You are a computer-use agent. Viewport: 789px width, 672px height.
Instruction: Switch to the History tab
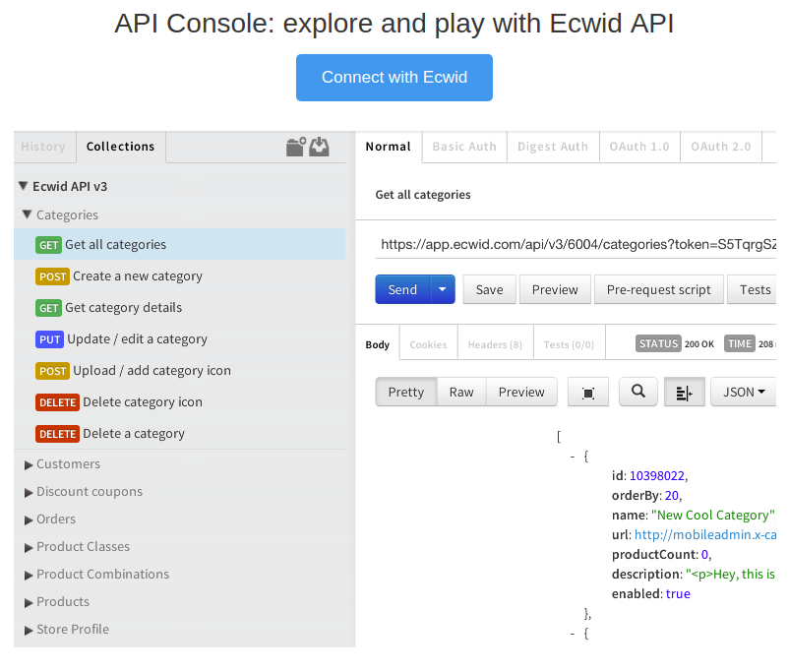click(43, 147)
